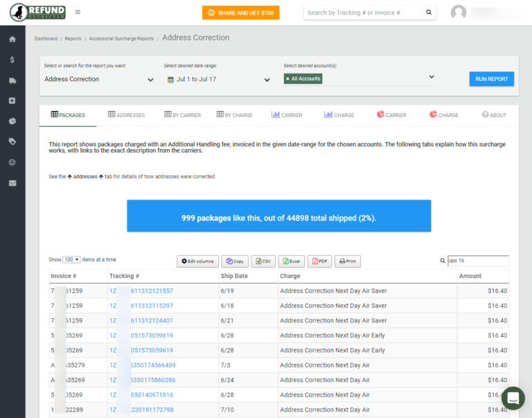Click the plus box sidebar icon
The image size is (532, 418).
[12, 101]
